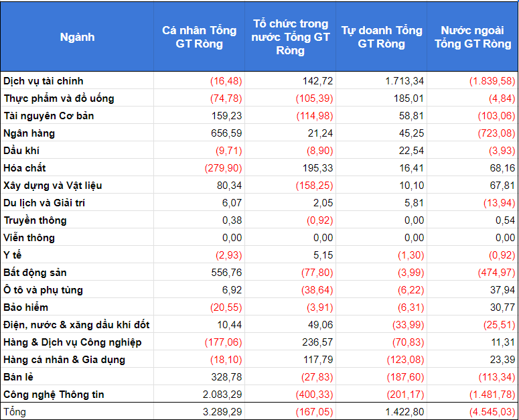Image resolution: width=519 pixels, height=420 pixels.
Task: Select the Hóa chất row label
Action: click(x=25, y=168)
